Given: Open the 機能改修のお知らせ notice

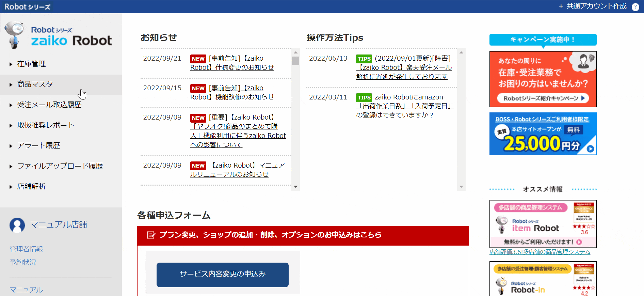Looking at the screenshot, I should 232,93.
